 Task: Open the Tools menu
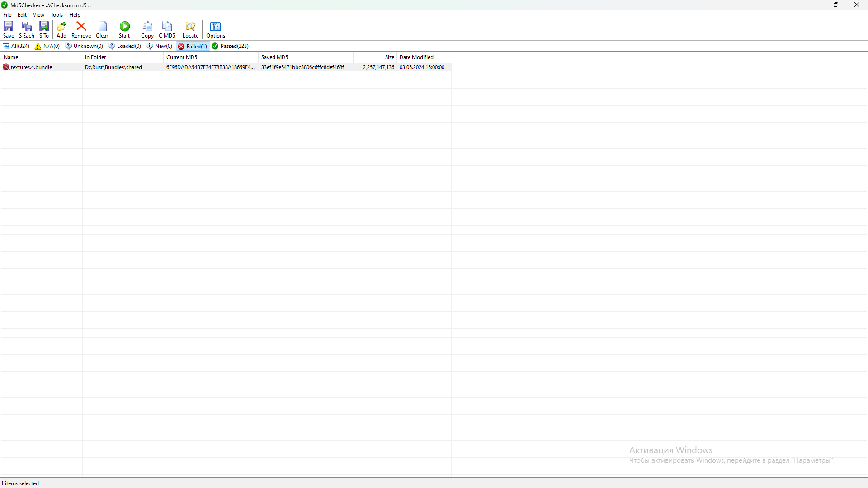[57, 15]
